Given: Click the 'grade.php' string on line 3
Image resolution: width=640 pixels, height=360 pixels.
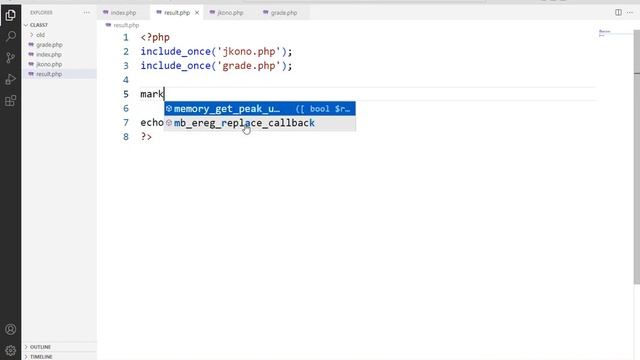Looking at the screenshot, I should coord(249,66).
